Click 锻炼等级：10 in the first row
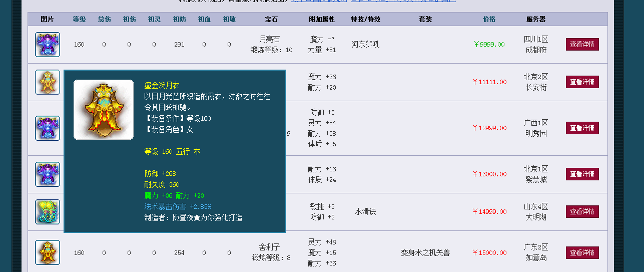This screenshot has height=272, width=644. coord(272,50)
